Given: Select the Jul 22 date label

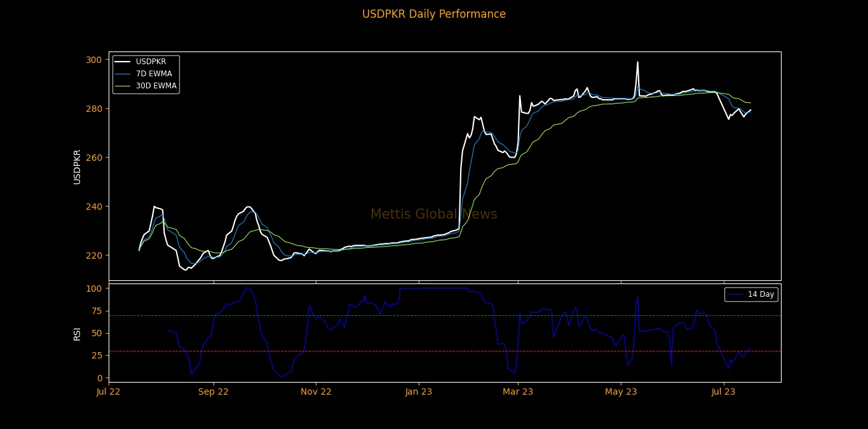Looking at the screenshot, I should click(x=109, y=392).
